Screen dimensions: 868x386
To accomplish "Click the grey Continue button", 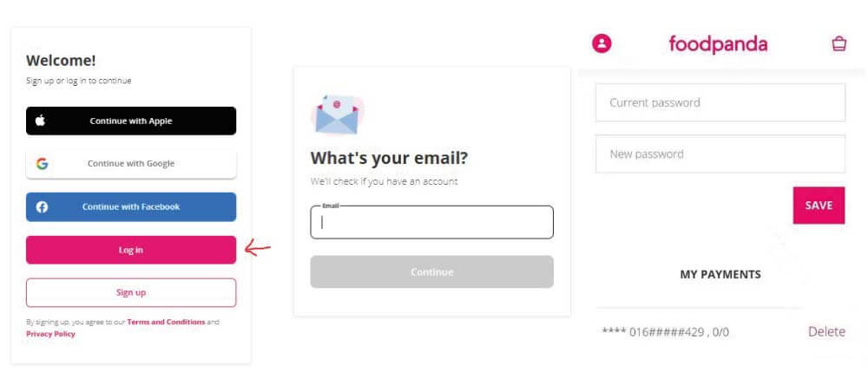I will click(x=431, y=272).
